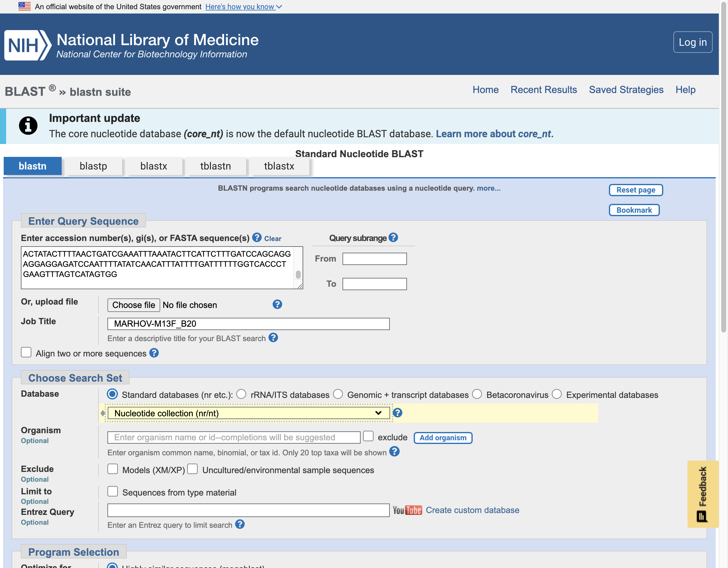728x568 pixels.
Task: Click the NIH logo
Action: [x=28, y=45]
